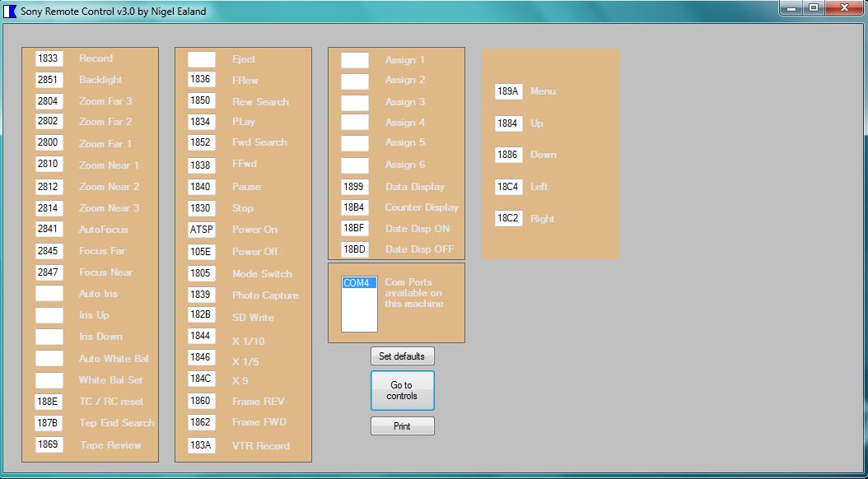Open controls via Go to controls button
The height and width of the screenshot is (479, 868).
[403, 390]
